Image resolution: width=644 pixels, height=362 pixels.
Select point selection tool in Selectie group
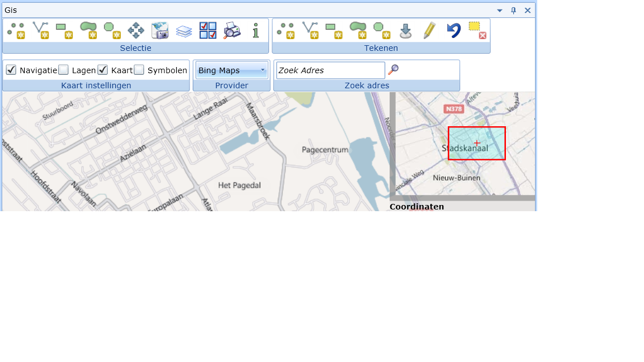point(16,31)
